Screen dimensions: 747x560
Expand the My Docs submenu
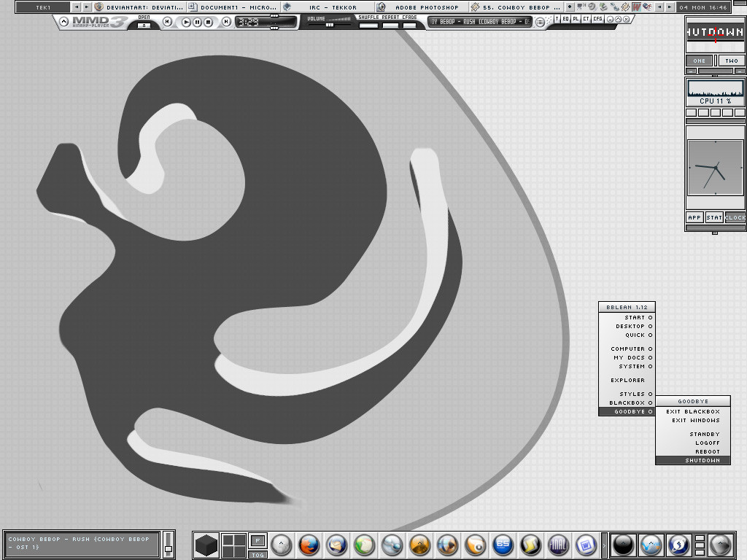tap(627, 357)
